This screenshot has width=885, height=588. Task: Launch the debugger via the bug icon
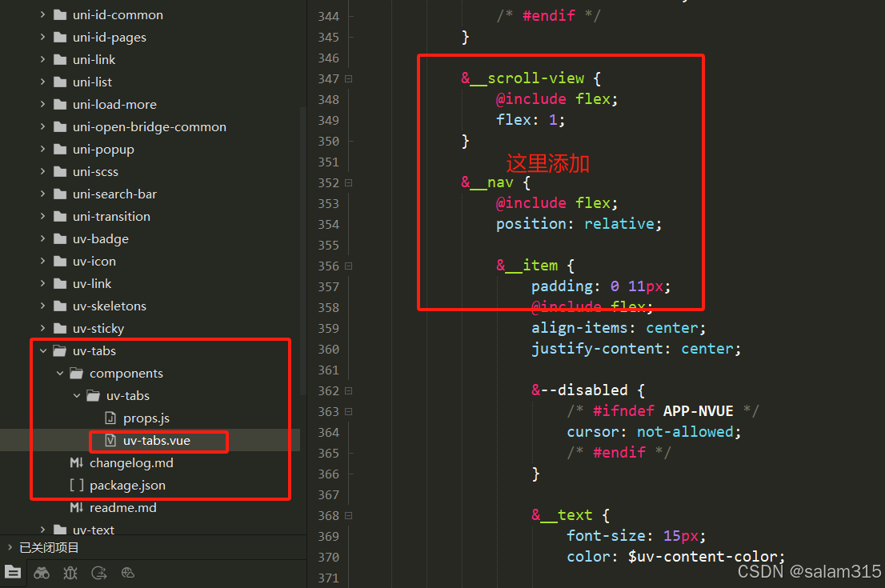[x=70, y=573]
